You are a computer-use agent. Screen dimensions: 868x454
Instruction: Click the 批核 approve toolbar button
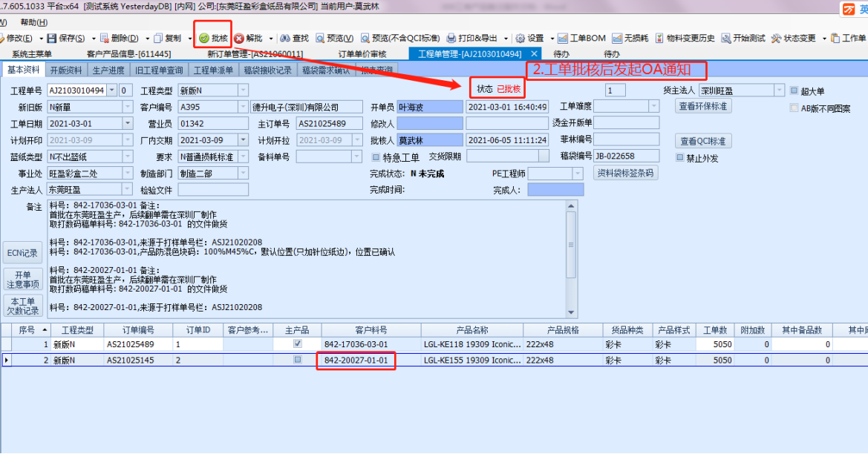(x=213, y=38)
